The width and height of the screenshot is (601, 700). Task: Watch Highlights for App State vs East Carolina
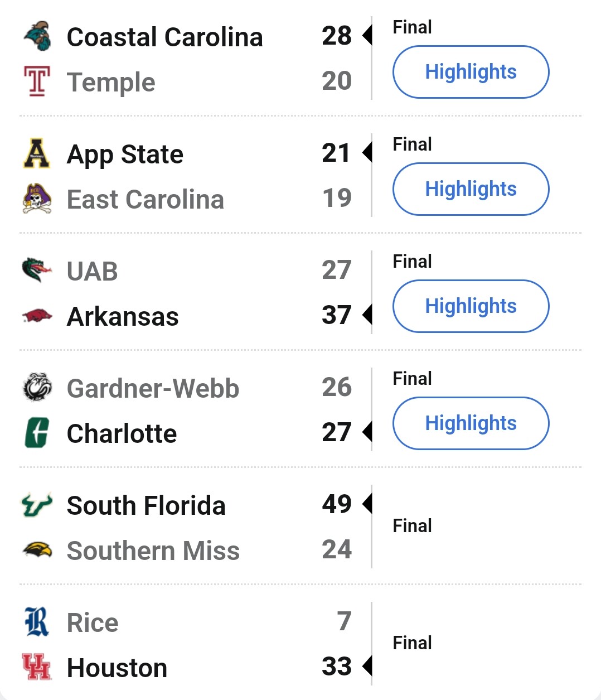(471, 189)
